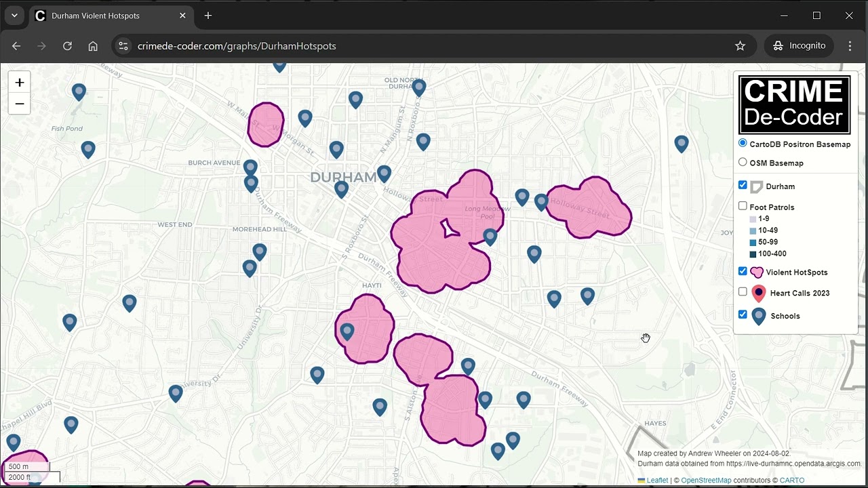Image resolution: width=868 pixels, height=488 pixels.
Task: Click the 10-49 foot patrol swatch
Action: click(x=753, y=230)
